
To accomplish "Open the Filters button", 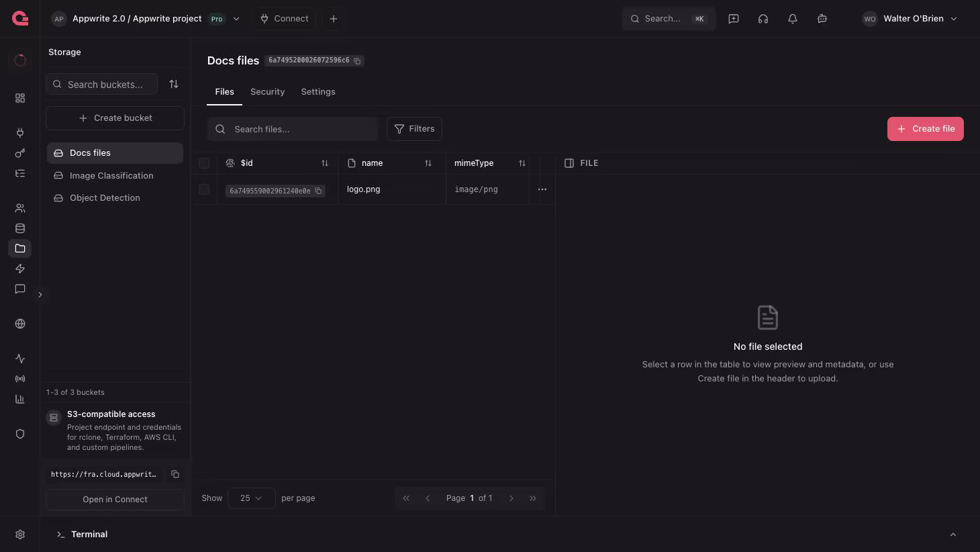I will pyautogui.click(x=414, y=129).
